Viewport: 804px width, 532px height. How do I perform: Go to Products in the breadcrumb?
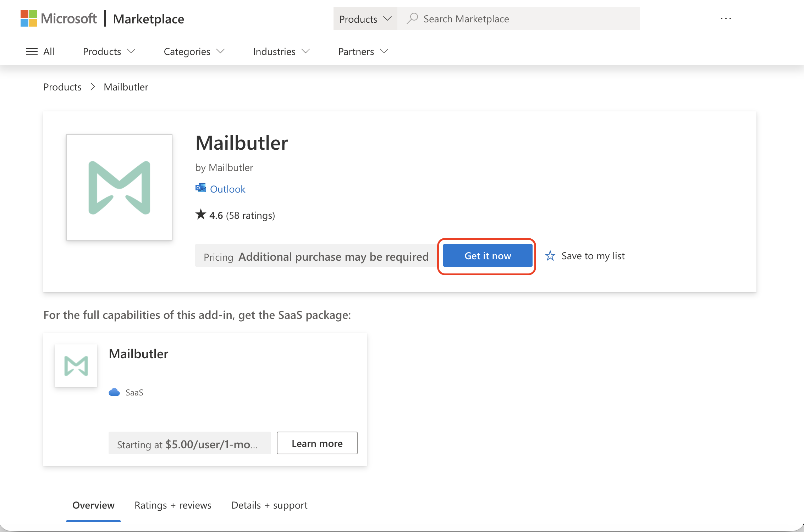coord(62,87)
